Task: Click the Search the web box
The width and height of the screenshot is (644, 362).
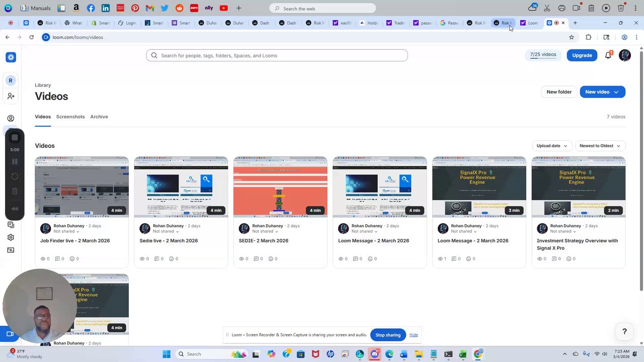Action: [x=323, y=8]
